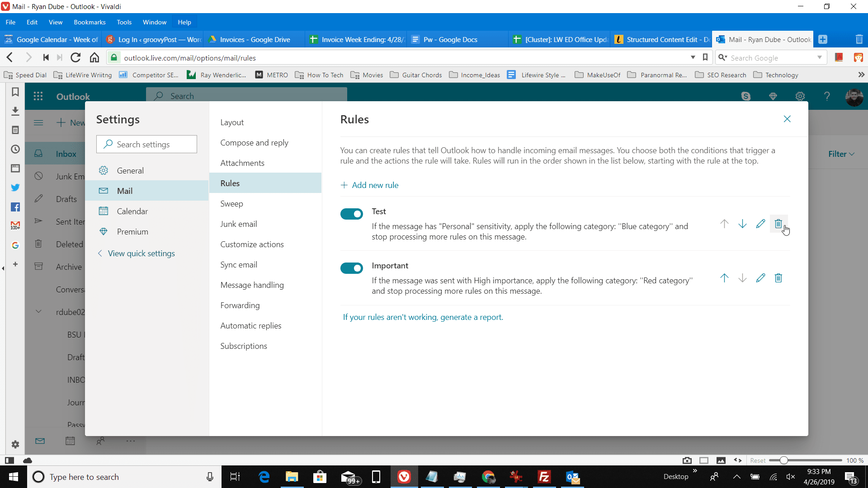Screen dimensions: 868x488
Task: Select General in settings sidebar
Action: [130, 171]
